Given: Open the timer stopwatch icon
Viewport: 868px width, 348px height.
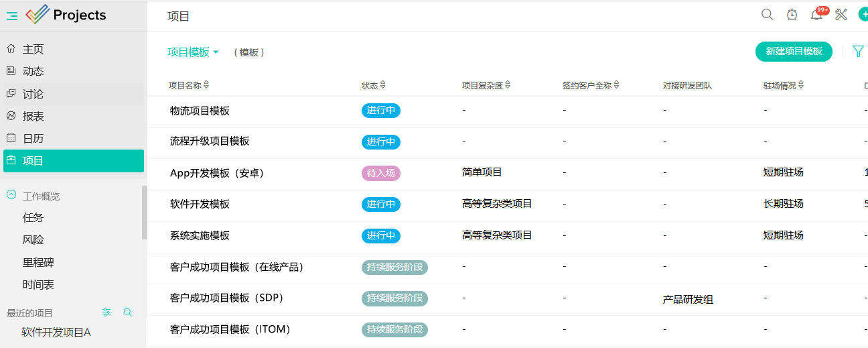Looking at the screenshot, I should point(792,15).
